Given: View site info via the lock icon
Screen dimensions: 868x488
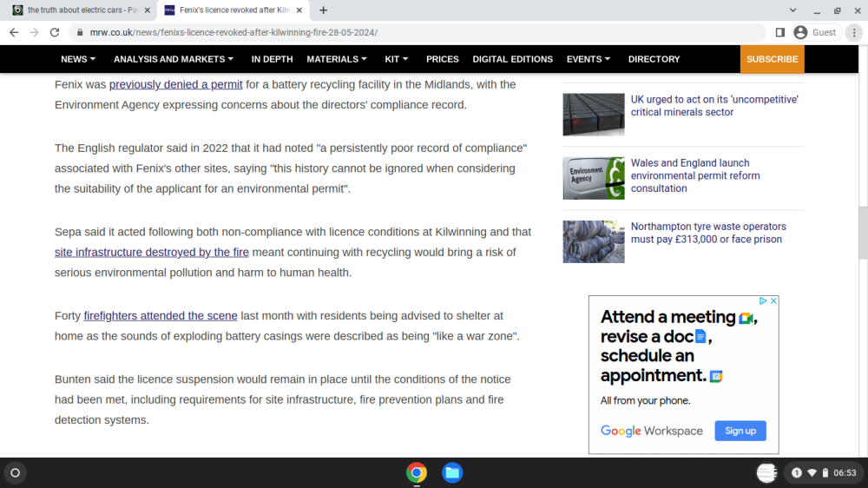Looking at the screenshot, I should 80,33.
